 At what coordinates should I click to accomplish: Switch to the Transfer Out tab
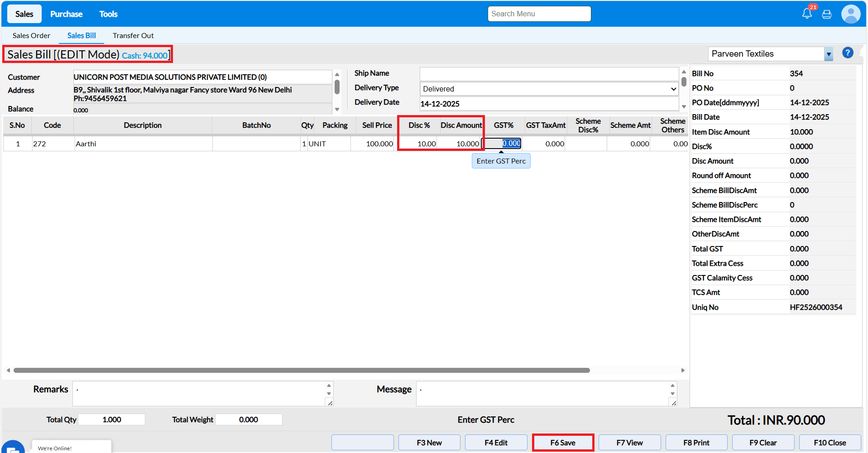[133, 35]
